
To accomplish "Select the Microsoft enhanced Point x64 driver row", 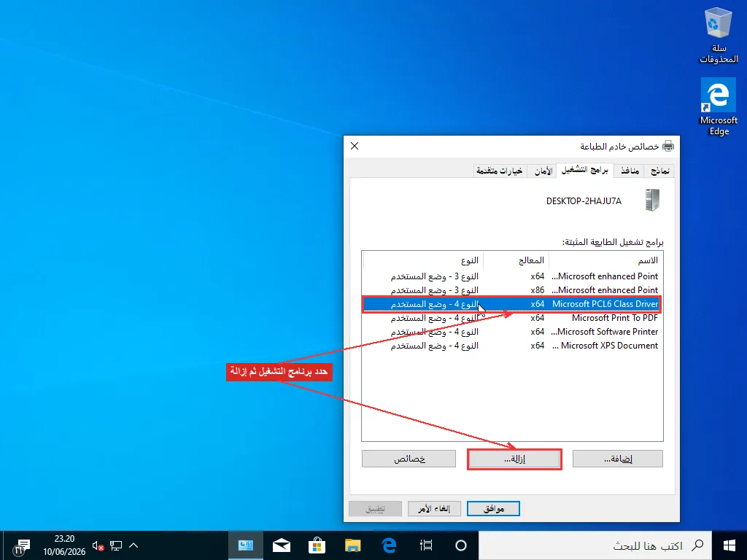I will (512, 276).
